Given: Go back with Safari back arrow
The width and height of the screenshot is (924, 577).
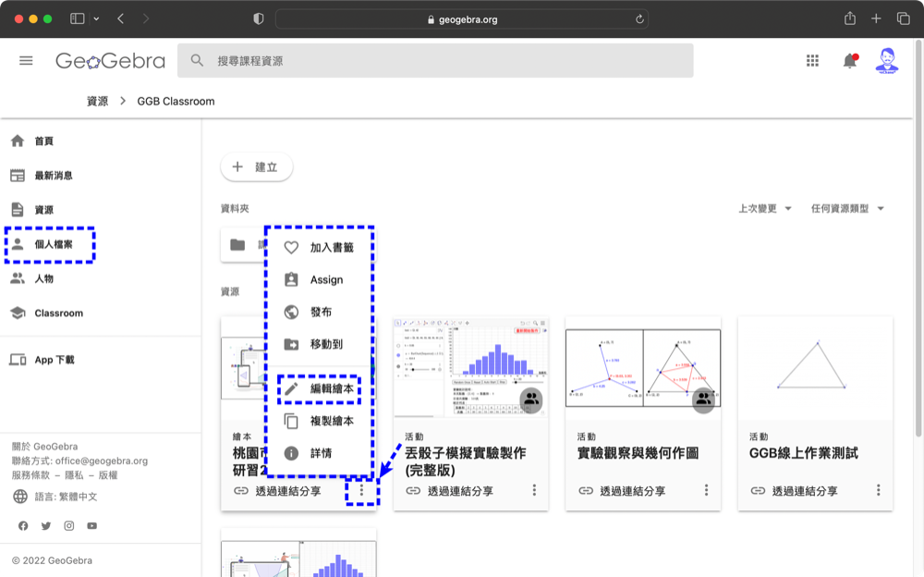Looking at the screenshot, I should [x=121, y=18].
